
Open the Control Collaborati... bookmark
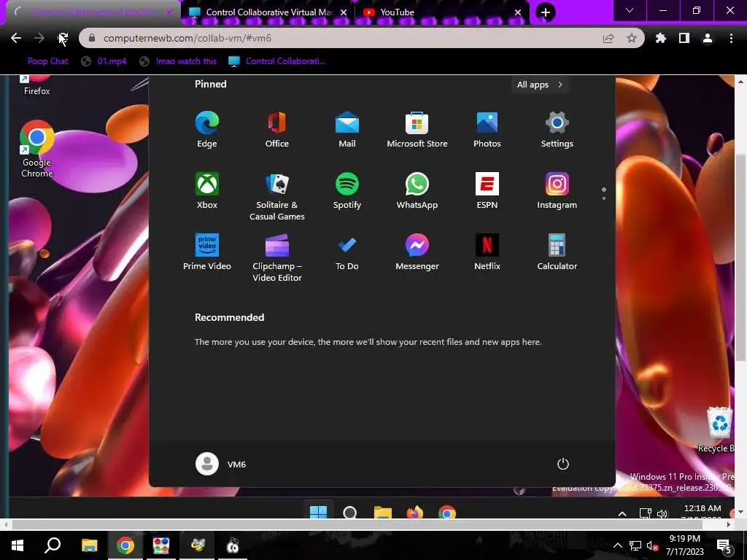[x=277, y=61]
